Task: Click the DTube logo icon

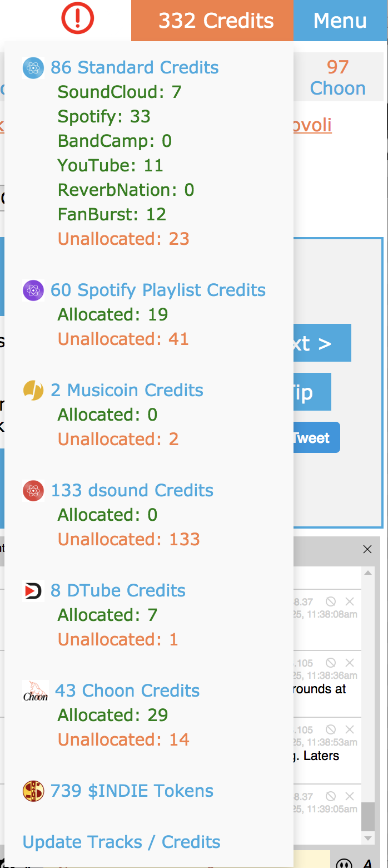Action: tap(33, 590)
